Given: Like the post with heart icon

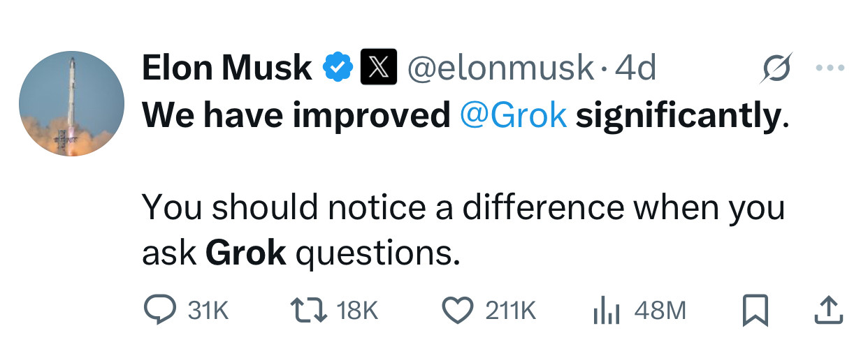Looking at the screenshot, I should click(x=458, y=310).
